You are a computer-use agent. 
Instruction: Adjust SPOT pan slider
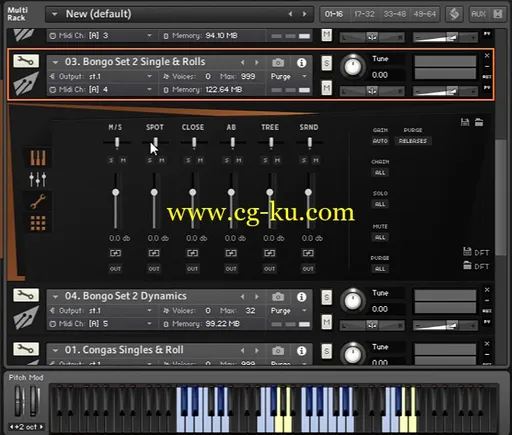point(155,143)
